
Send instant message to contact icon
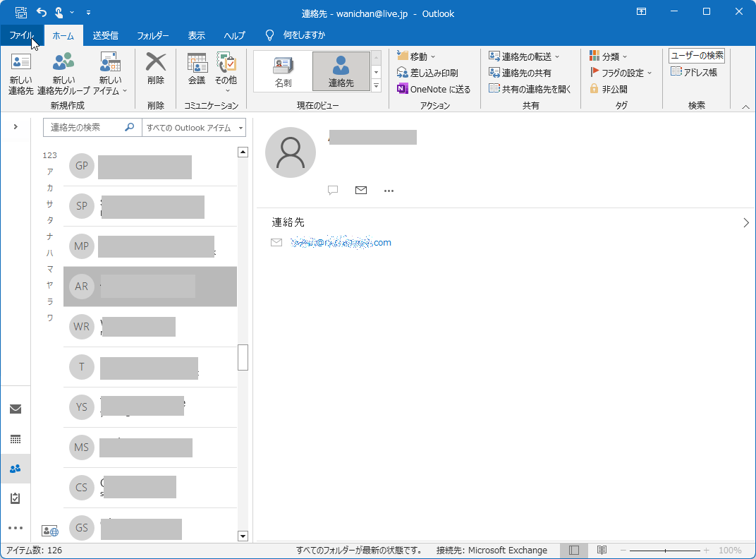click(333, 190)
